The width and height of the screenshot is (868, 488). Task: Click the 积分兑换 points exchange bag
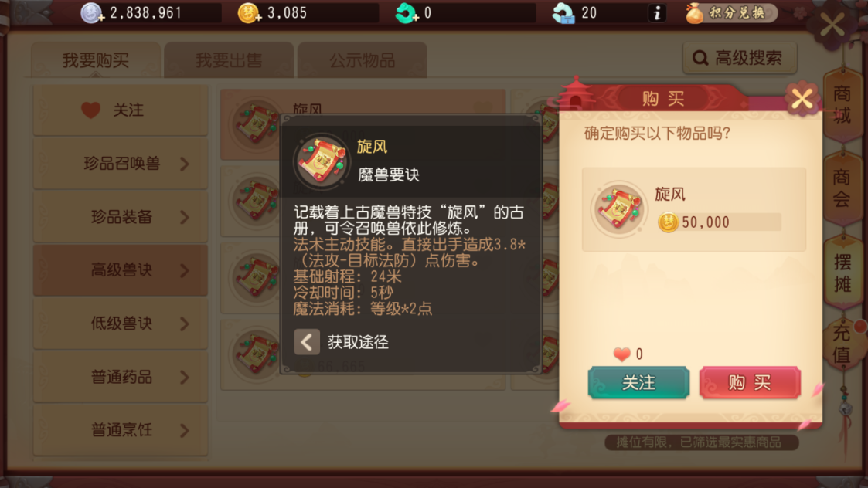730,12
